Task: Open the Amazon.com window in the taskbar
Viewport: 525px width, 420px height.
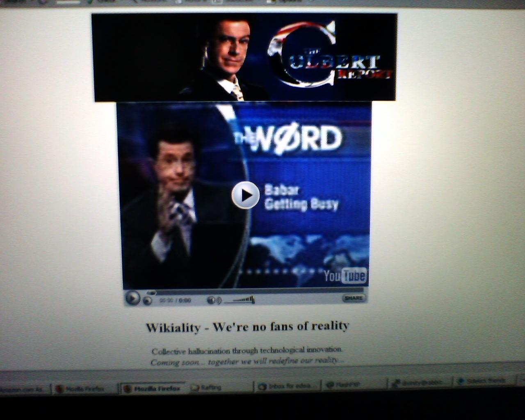Action: pyautogui.click(x=23, y=390)
